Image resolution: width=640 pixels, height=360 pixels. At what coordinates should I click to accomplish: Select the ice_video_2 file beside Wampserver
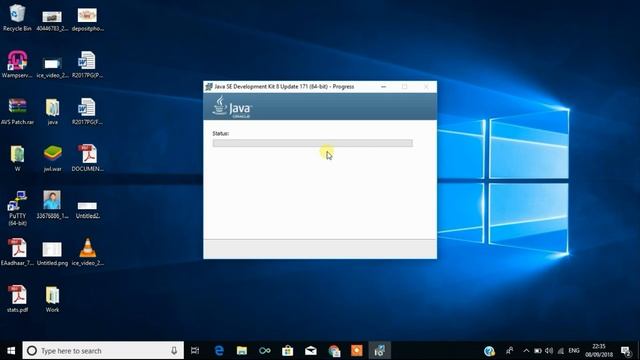52,67
